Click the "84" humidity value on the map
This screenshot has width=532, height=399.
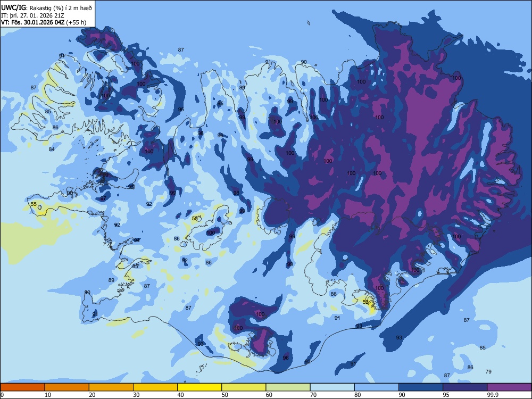click(x=52, y=149)
